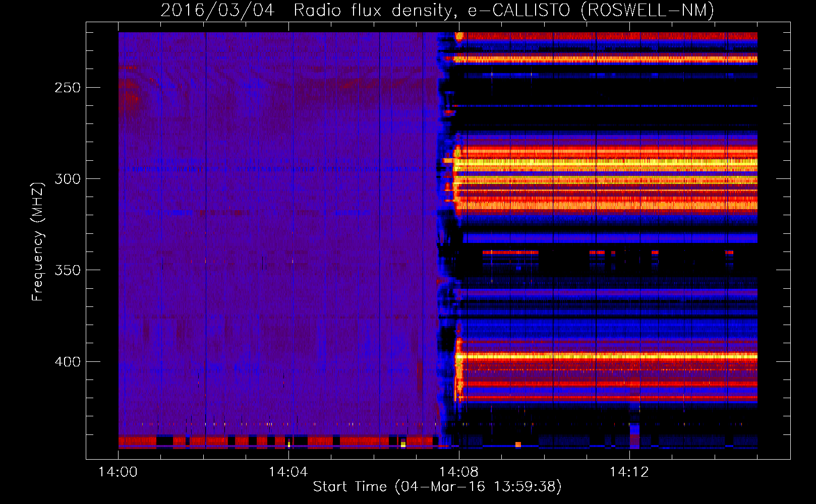Click the 350 frequency tick label

[x=68, y=270]
